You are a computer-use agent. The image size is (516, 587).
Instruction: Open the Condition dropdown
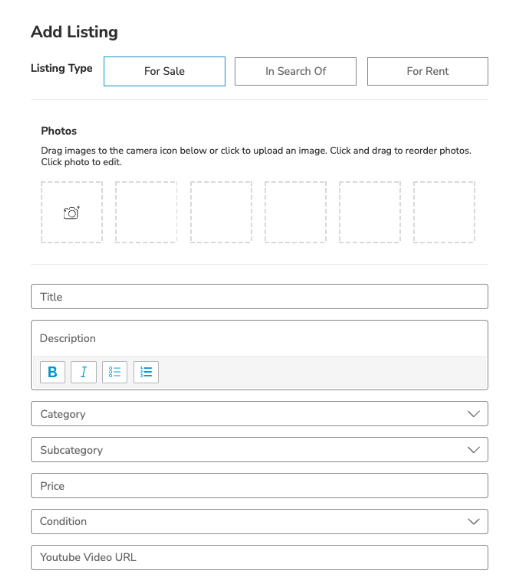259,521
